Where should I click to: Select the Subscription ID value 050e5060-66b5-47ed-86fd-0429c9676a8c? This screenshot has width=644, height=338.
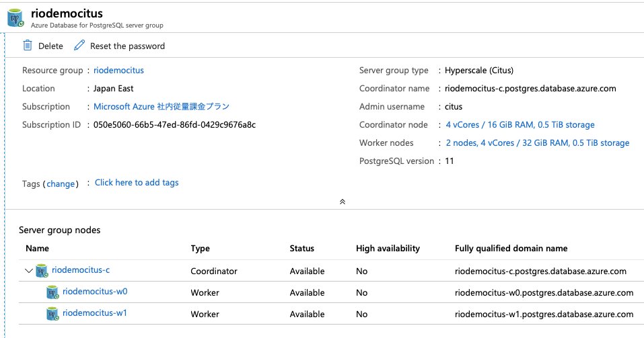click(174, 125)
